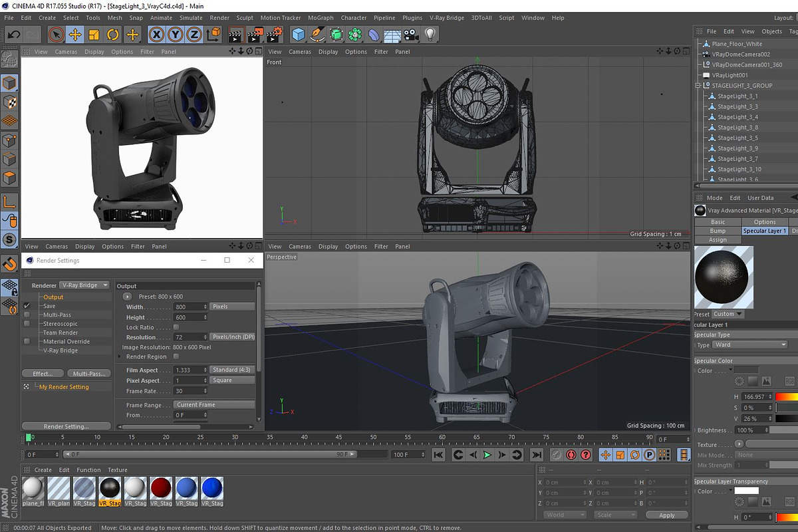Viewport: 798px width, 532px height.
Task: Enable Multi-Pass checkbox
Action: [27, 315]
